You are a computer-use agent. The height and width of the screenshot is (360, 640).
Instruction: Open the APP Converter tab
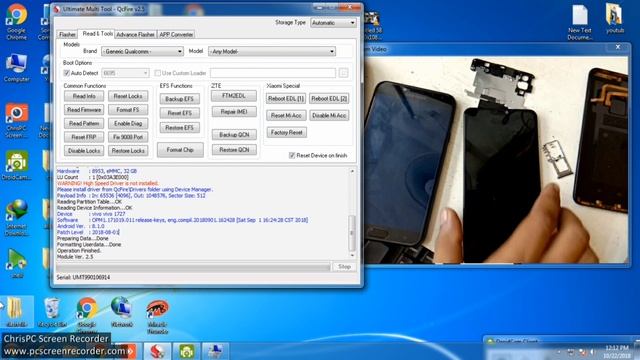(x=176, y=35)
